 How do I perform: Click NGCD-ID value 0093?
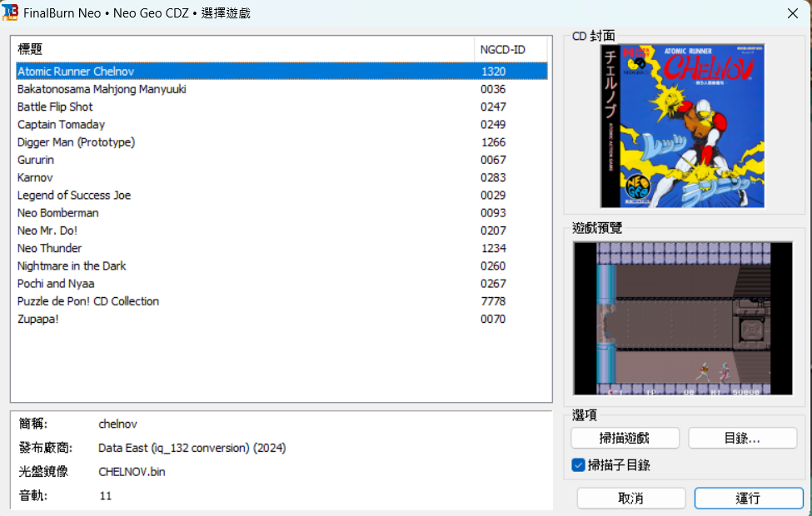click(493, 213)
